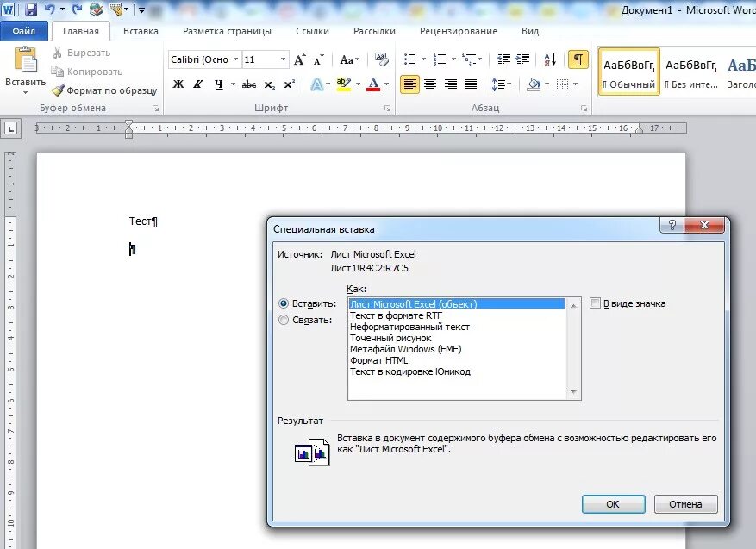
Task: Click bulleted list icon
Action: point(409,59)
